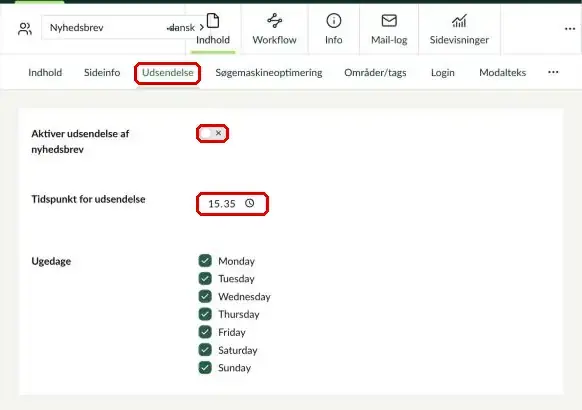This screenshot has height=410, width=582.
Task: Switch to the Indhold sub-tab
Action: pos(45,72)
